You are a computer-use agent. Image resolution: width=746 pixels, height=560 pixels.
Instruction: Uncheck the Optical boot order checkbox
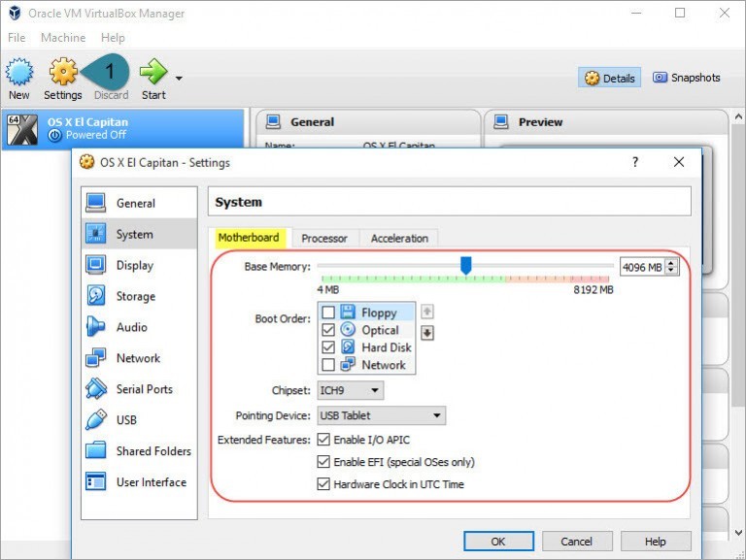(x=328, y=329)
